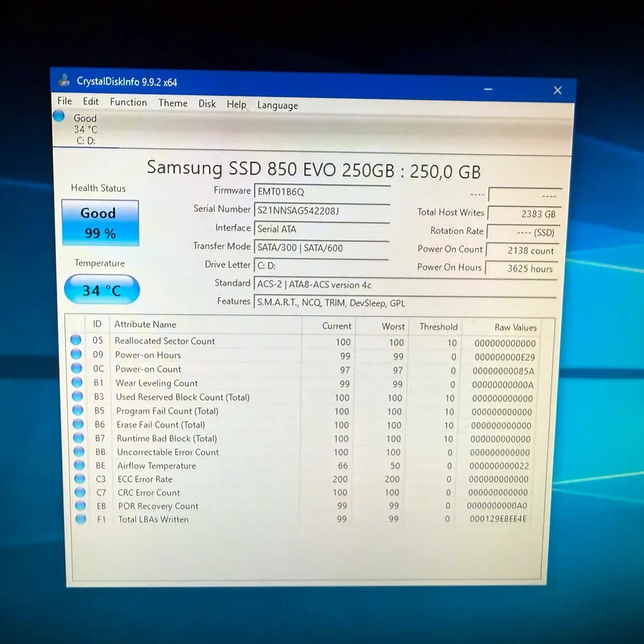
Task: Click the ID column header
Action: (97, 323)
